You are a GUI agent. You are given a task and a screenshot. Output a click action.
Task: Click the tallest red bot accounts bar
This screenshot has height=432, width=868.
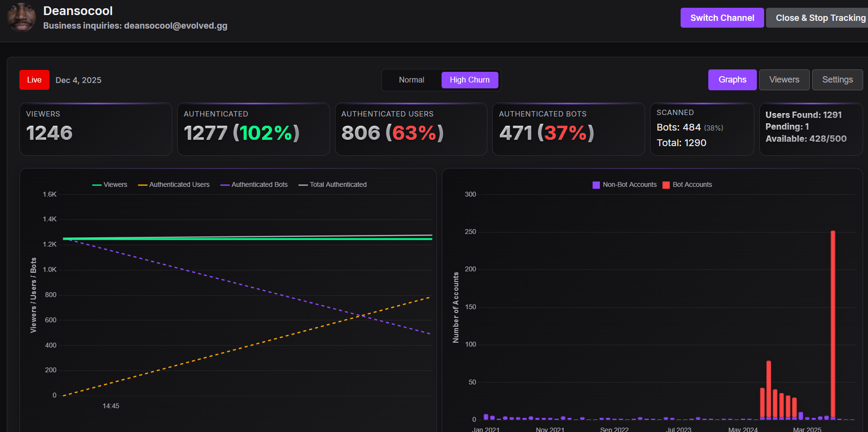click(833, 324)
